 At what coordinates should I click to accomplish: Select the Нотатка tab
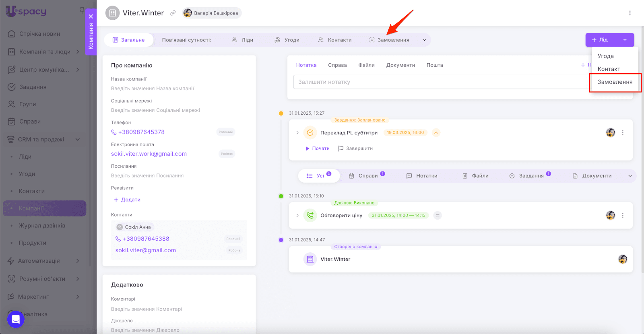click(x=306, y=65)
